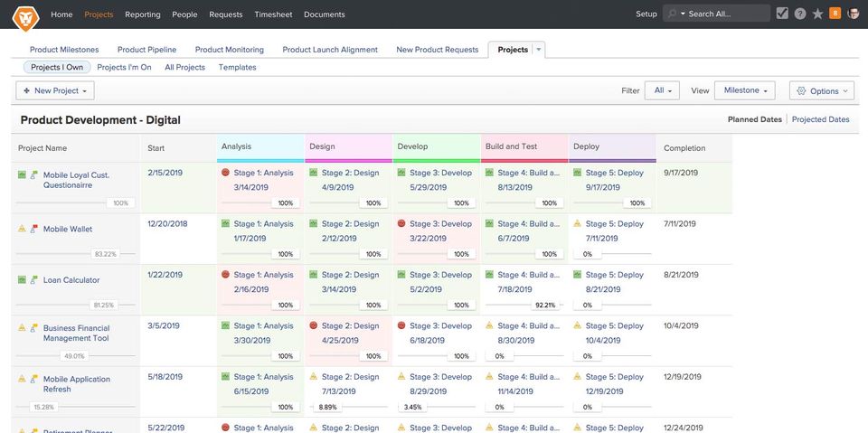Click the Completion date 12/19/2019
The height and width of the screenshot is (433, 868).
683,377
